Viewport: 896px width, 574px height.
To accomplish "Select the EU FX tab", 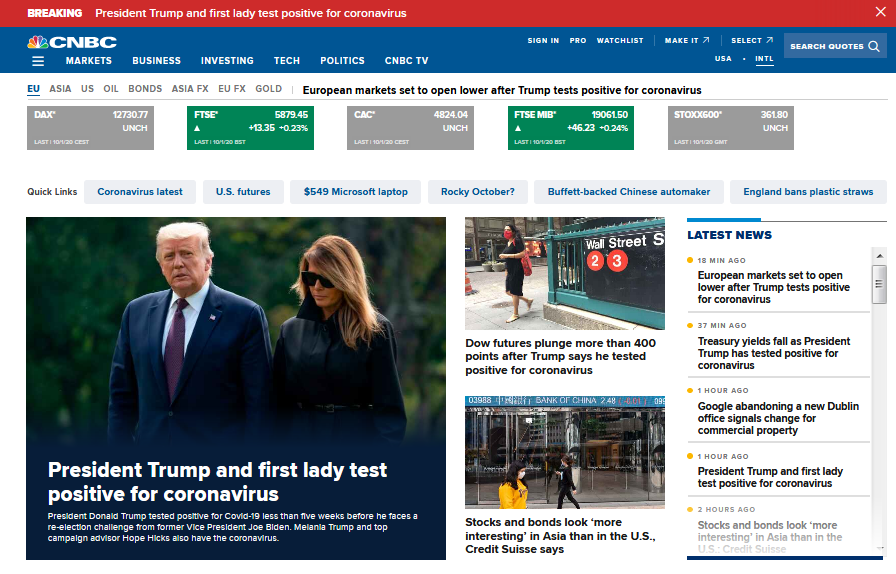I will click(x=231, y=89).
